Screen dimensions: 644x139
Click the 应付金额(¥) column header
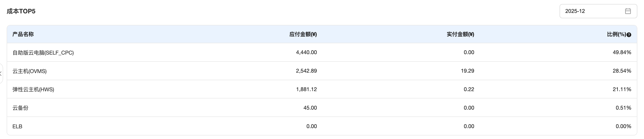pos(303,34)
